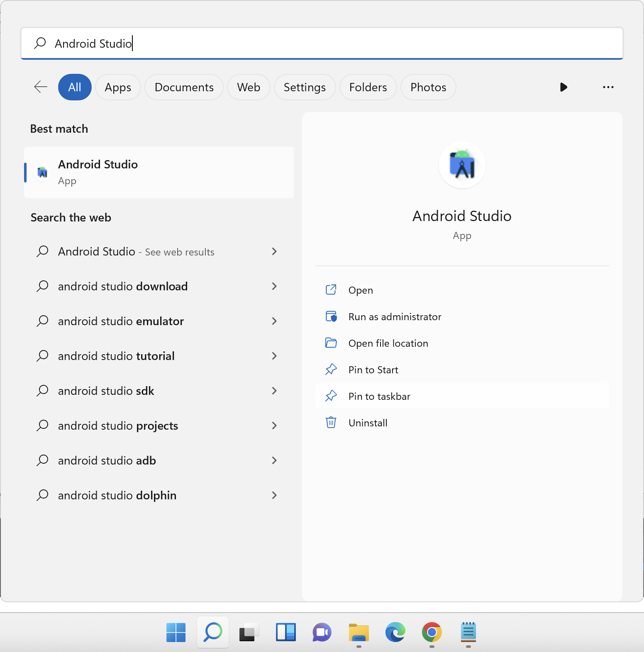The image size is (644, 652).
Task: Click the taskbar Search icon
Action: point(213,632)
